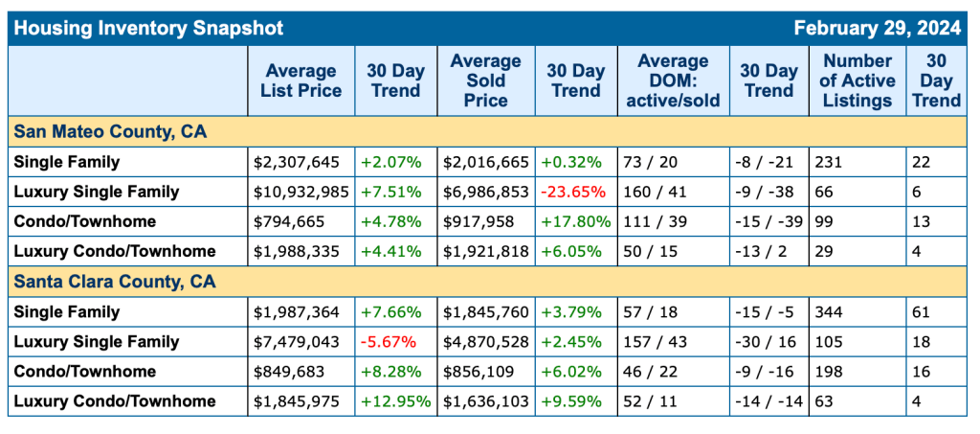Select the San Mateo County, CA section row
Image resolution: width=980 pixels, height=434 pixels.
click(x=111, y=130)
